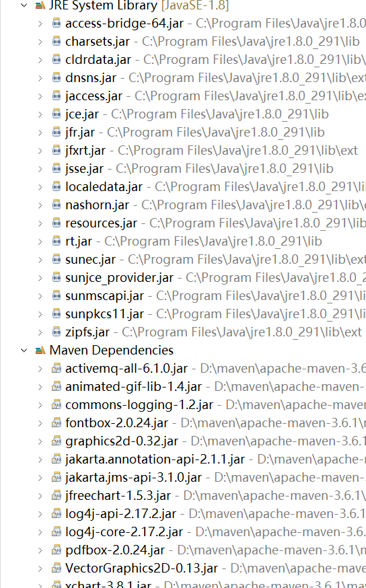Collapse the JRE System Library node
Image resolution: width=366 pixels, height=588 pixels.
click(24, 5)
